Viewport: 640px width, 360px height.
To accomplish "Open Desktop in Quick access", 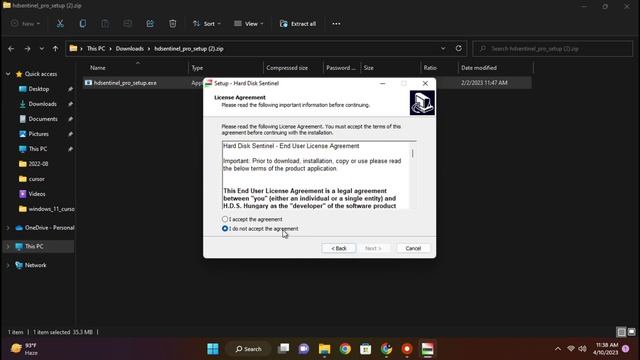I will click(x=39, y=89).
